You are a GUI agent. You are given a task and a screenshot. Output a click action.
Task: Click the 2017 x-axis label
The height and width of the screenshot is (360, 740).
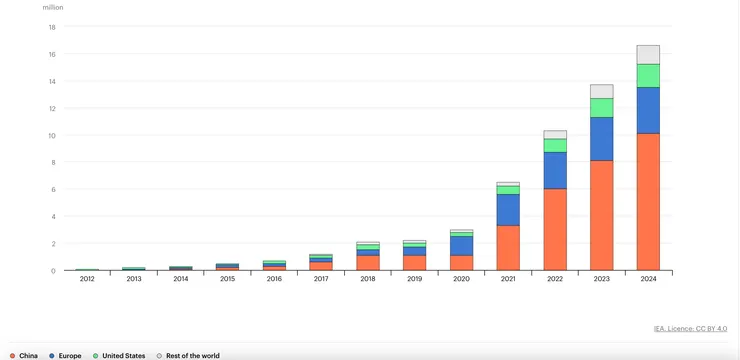(x=321, y=279)
